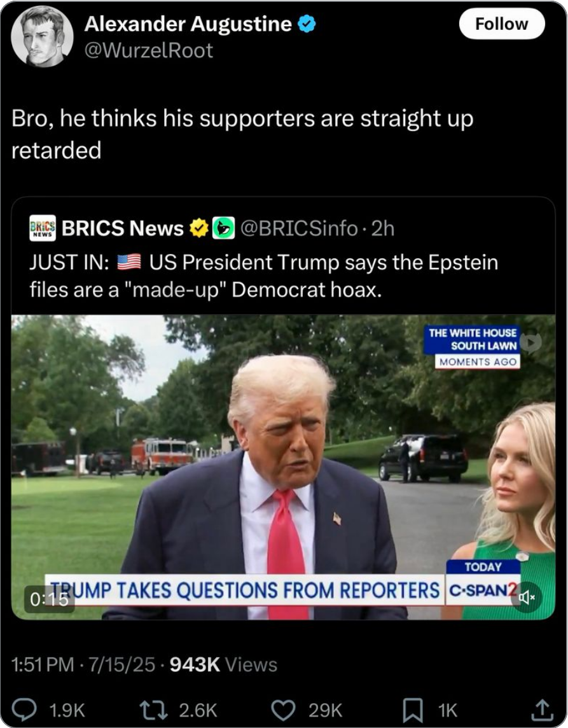Click the 1:51 PM 7/15/25 timestamp
The height and width of the screenshot is (728, 568).
coord(83,664)
